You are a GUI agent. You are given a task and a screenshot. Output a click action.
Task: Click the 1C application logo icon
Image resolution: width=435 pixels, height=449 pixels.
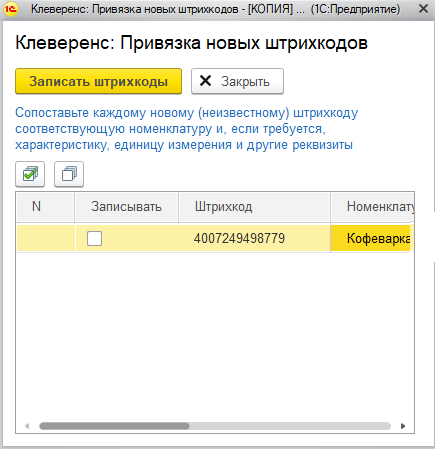pos(11,9)
